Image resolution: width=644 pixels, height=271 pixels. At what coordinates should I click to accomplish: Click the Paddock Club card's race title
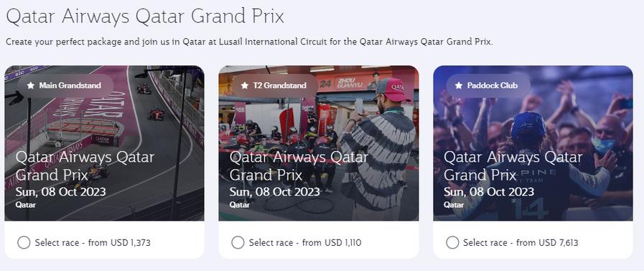(x=513, y=166)
